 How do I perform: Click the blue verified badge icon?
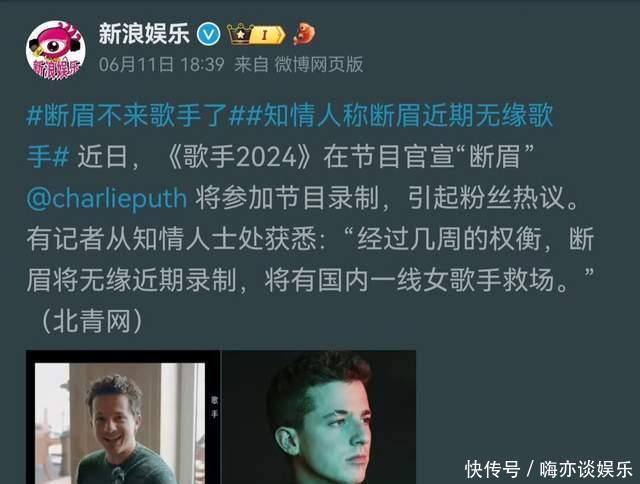coord(209,34)
